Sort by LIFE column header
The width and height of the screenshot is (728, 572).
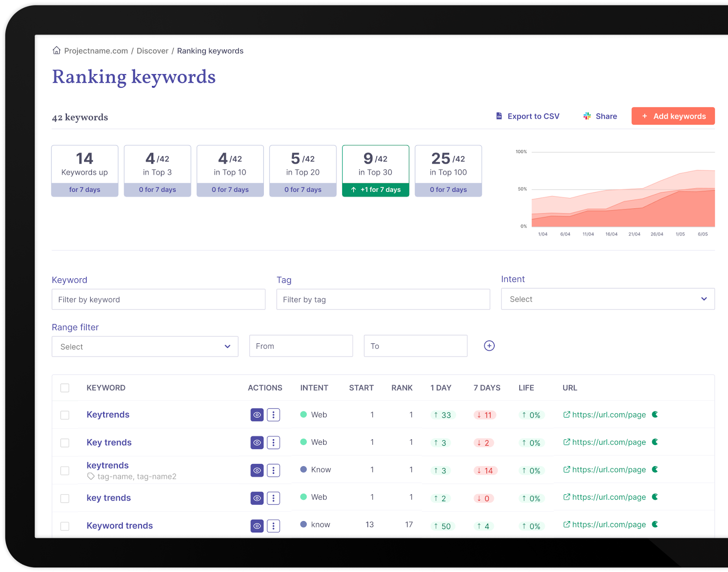[526, 388]
